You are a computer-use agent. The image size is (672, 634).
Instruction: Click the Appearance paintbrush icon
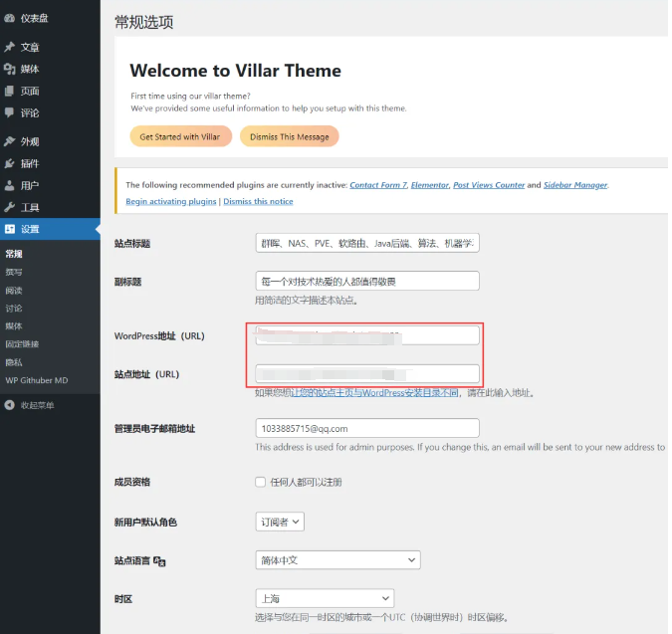pyautogui.click(x=9, y=141)
